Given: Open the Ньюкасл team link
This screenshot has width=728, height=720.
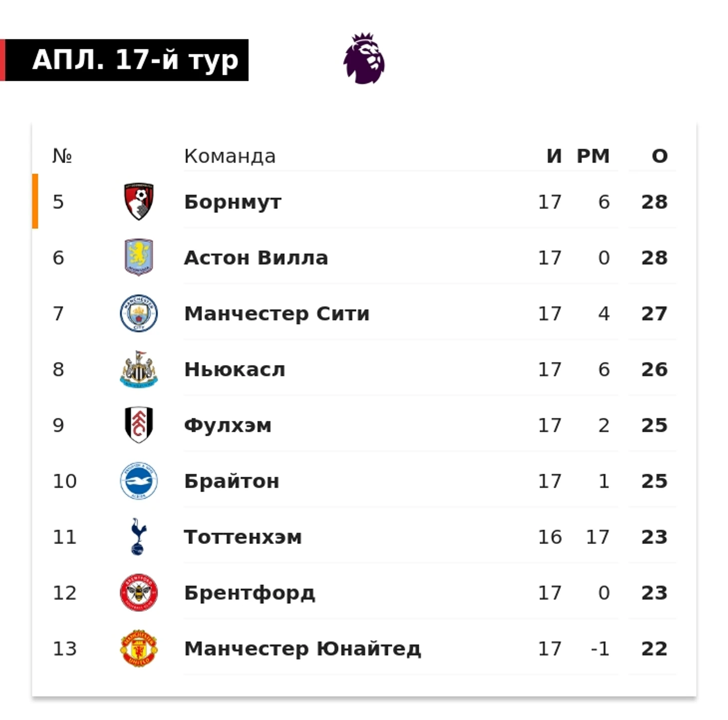Looking at the screenshot, I should (x=235, y=369).
